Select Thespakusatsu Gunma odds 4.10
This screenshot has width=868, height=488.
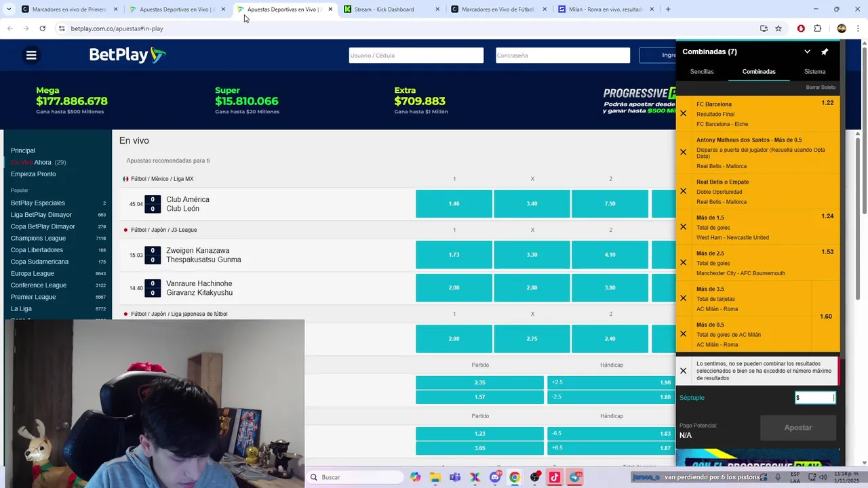[x=610, y=255]
